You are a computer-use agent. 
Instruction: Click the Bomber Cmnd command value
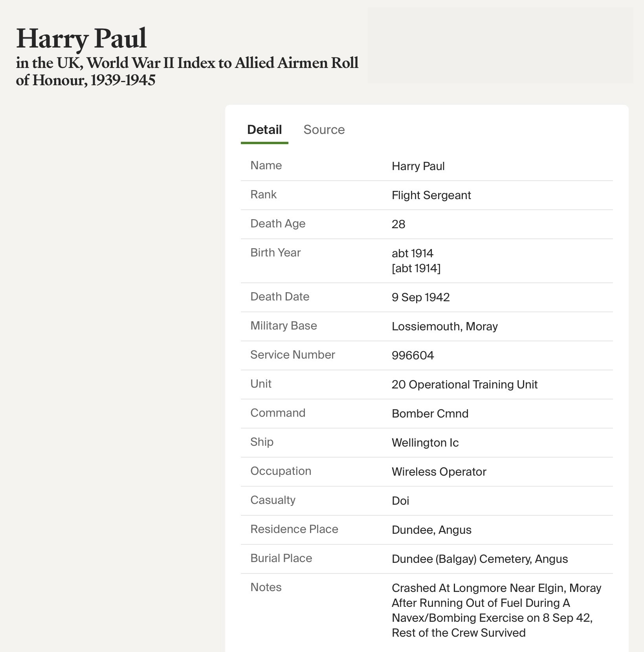430,414
